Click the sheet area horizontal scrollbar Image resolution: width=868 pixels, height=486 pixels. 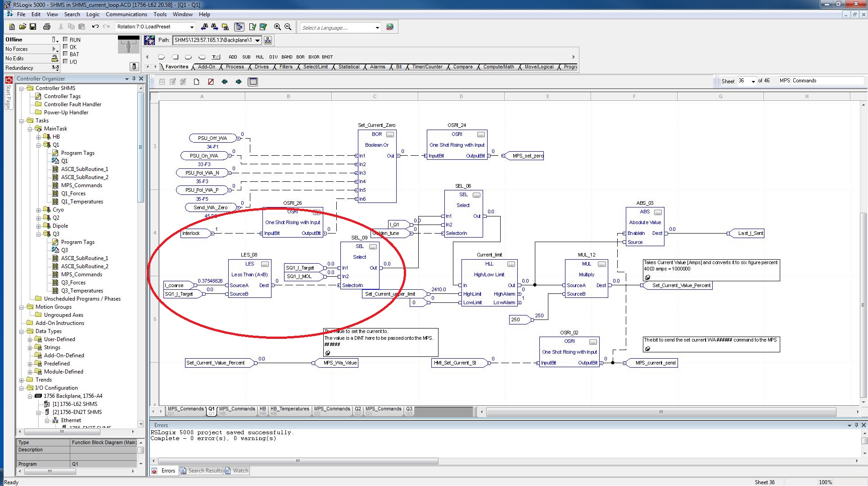(661, 412)
